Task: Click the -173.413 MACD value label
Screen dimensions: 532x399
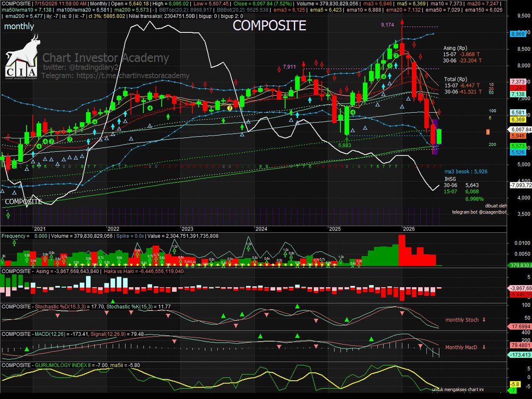Action: pyautogui.click(x=519, y=355)
